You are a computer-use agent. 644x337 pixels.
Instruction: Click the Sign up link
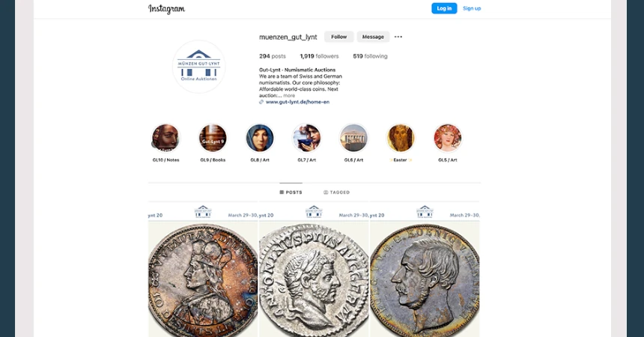(472, 8)
